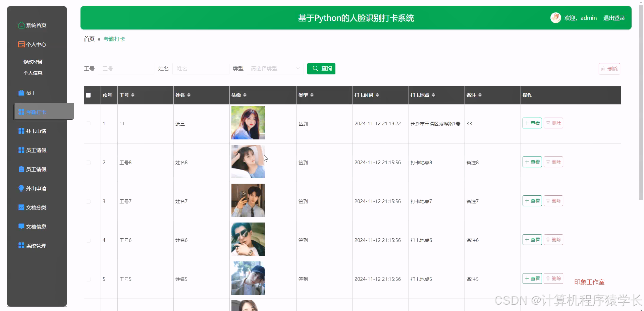The image size is (644, 311).
Task: Click sort arrows on 打卡时间 column
Action: (x=377, y=95)
